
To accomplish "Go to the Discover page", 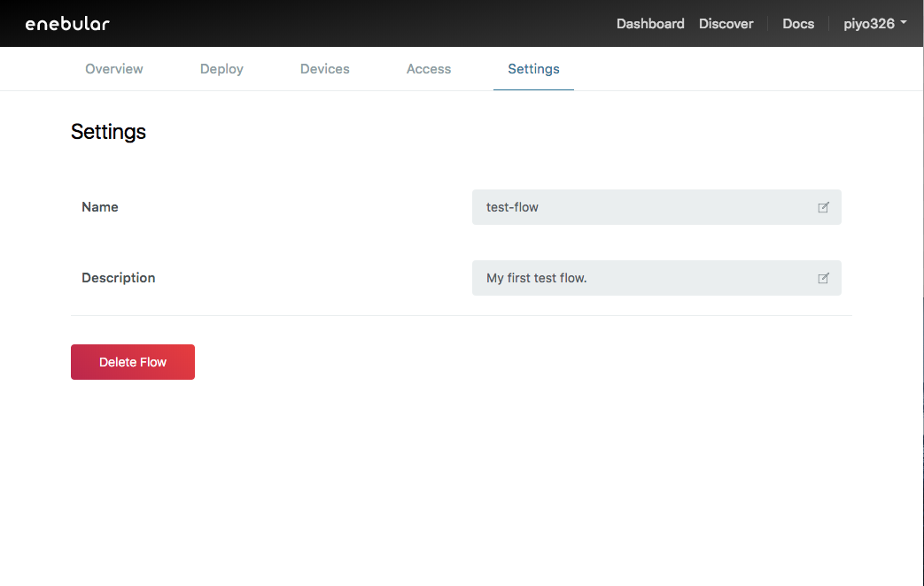I will click(726, 24).
